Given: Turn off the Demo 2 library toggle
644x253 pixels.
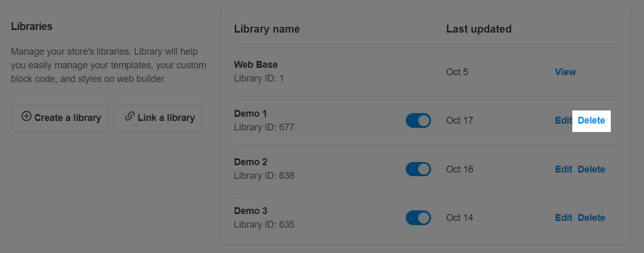Looking at the screenshot, I should pyautogui.click(x=418, y=169).
